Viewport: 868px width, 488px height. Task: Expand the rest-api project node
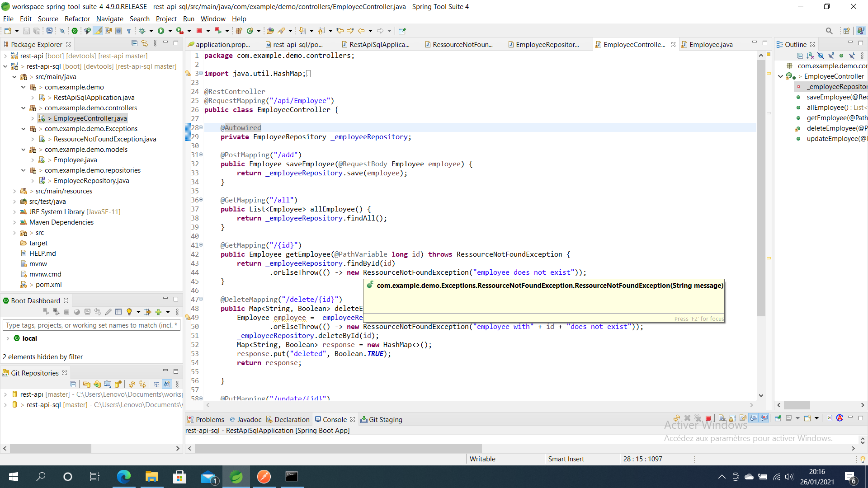[x=5, y=56]
